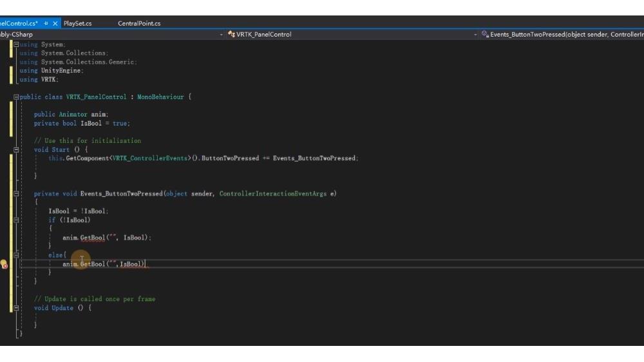Collapse the Start method outline
The image size is (644, 362).
[x=16, y=149]
